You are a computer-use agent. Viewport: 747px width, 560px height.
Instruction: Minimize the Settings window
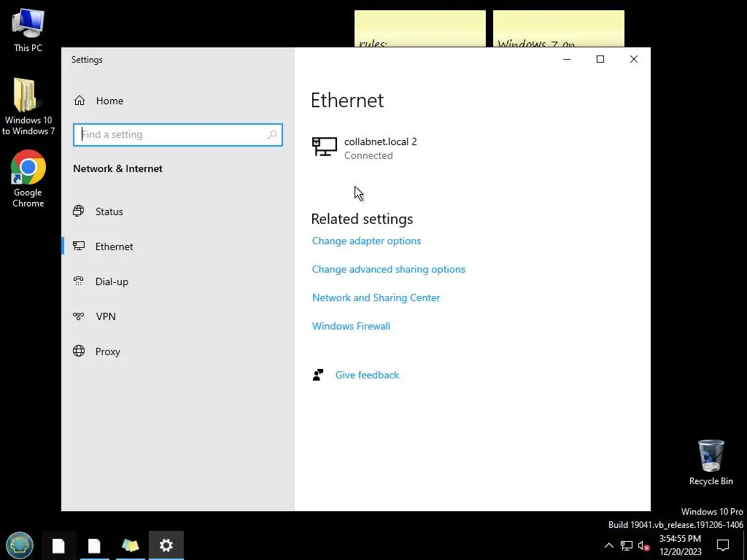point(567,59)
